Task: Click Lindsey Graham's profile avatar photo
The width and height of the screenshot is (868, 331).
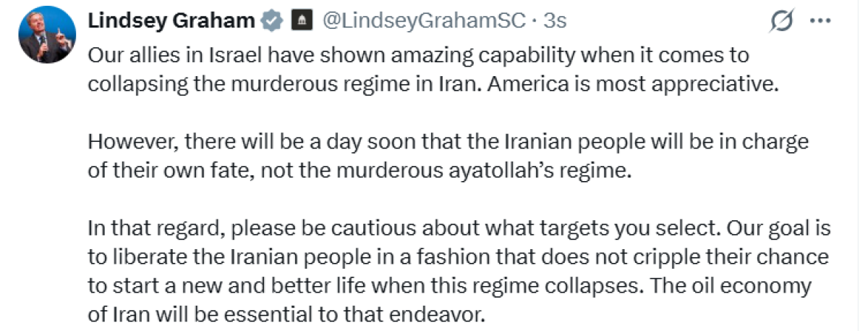Action: (x=46, y=36)
